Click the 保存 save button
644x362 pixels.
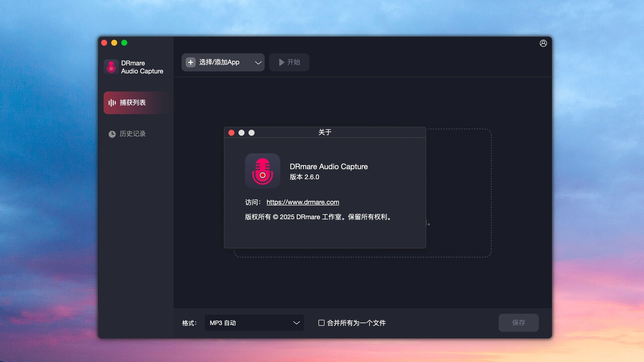click(x=519, y=323)
